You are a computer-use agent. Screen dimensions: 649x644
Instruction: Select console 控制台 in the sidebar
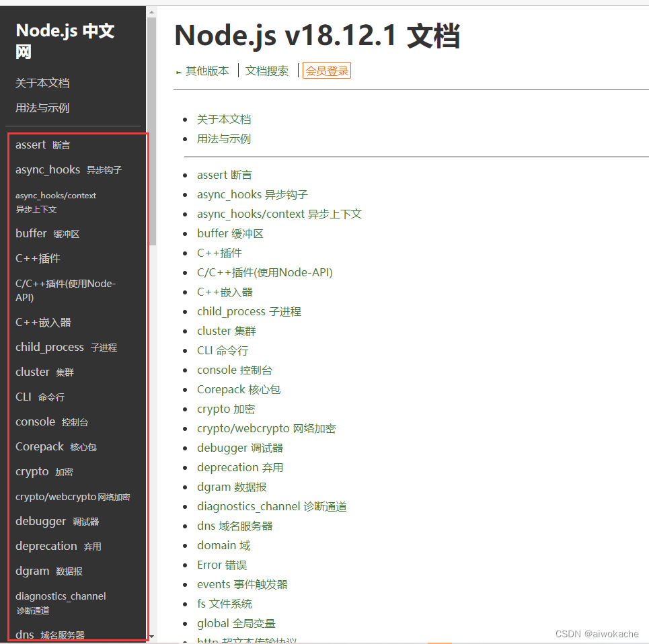click(52, 422)
